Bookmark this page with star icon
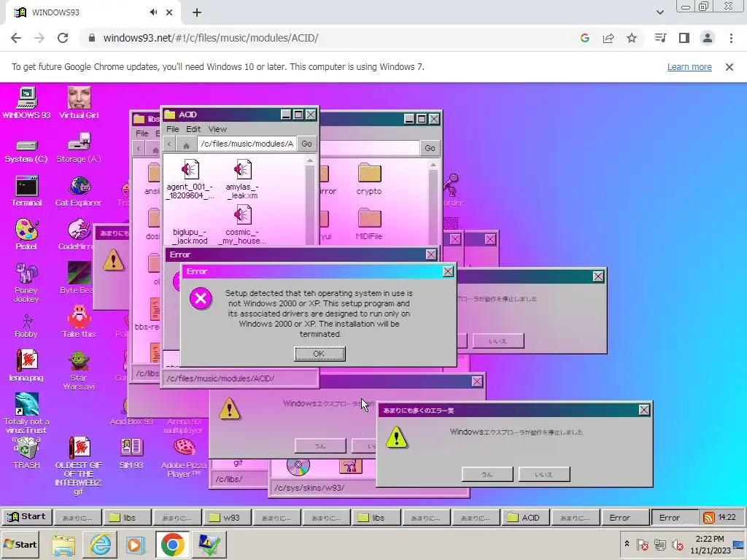Screen dimensions: 747x560 point(632,38)
